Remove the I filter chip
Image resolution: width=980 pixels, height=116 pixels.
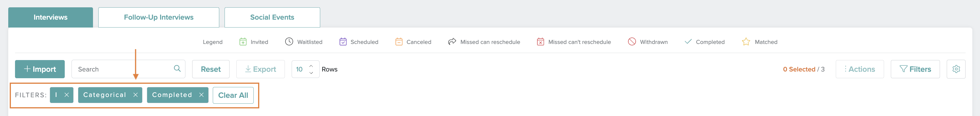point(67,95)
